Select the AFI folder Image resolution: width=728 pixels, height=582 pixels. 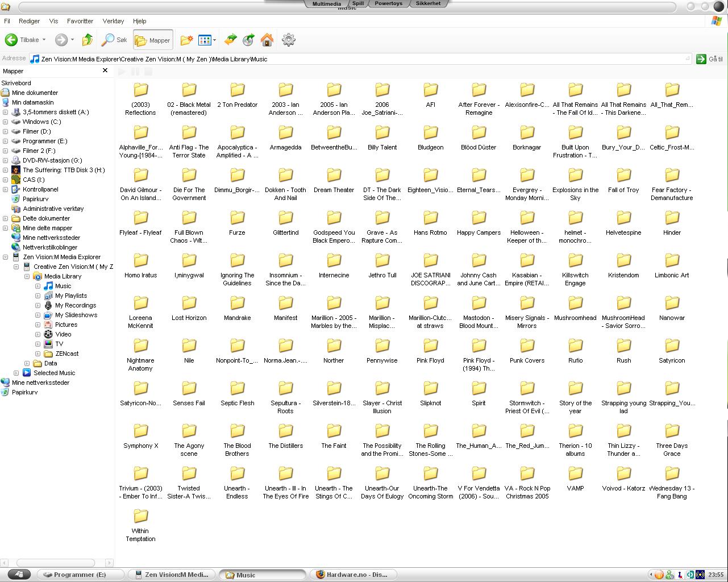(430, 95)
